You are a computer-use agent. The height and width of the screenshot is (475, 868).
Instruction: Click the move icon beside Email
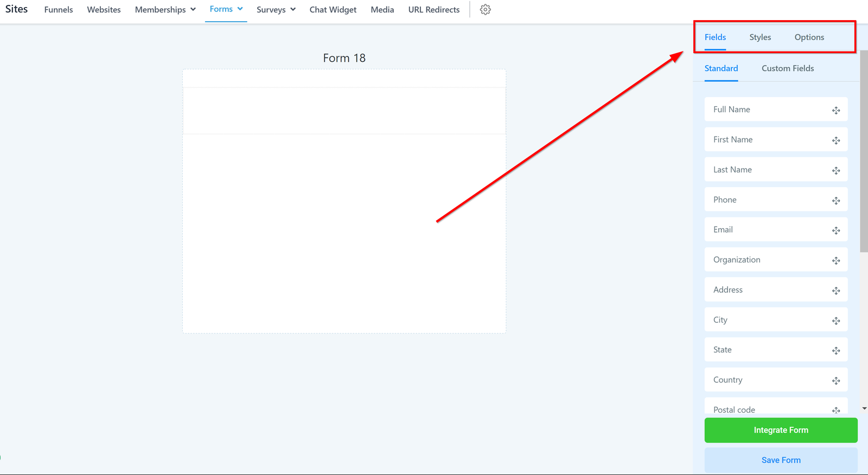pyautogui.click(x=836, y=230)
